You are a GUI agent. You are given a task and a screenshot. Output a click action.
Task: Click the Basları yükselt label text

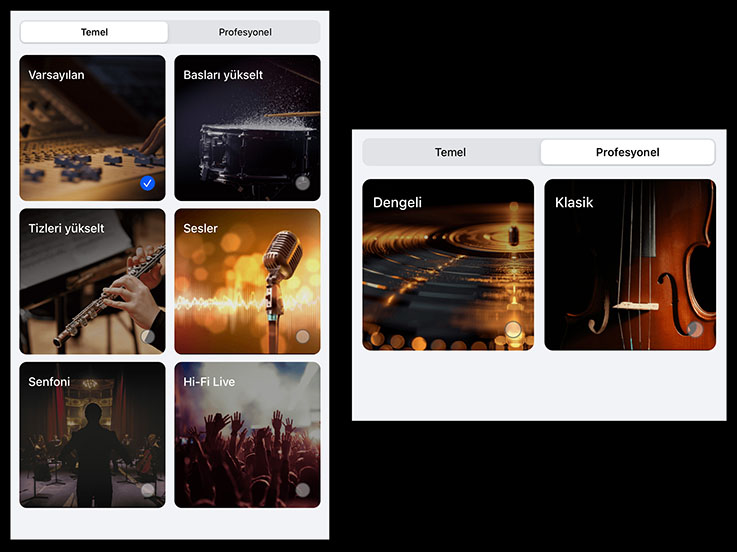[x=223, y=75]
